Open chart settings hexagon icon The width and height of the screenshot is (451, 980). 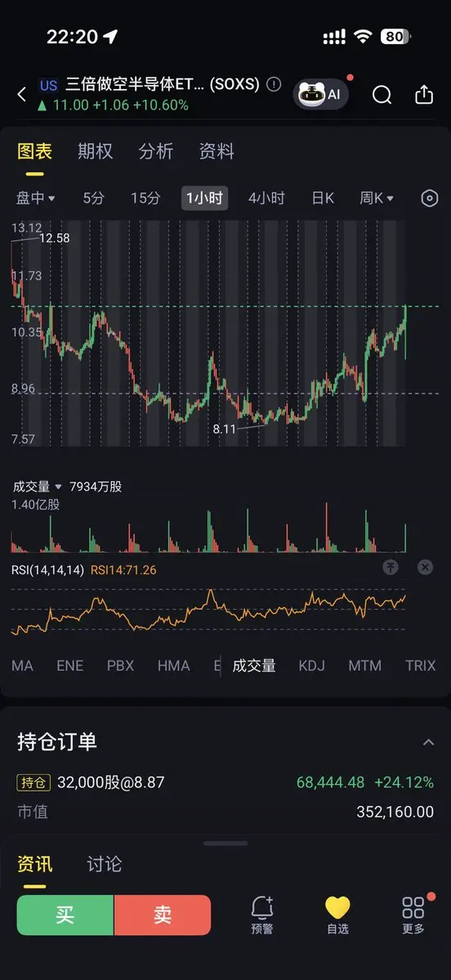tap(430, 198)
